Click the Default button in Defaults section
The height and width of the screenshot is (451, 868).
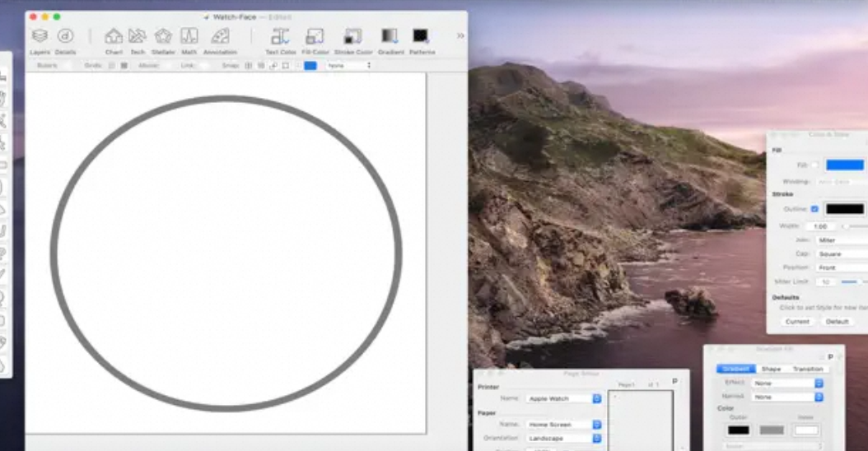[837, 322]
